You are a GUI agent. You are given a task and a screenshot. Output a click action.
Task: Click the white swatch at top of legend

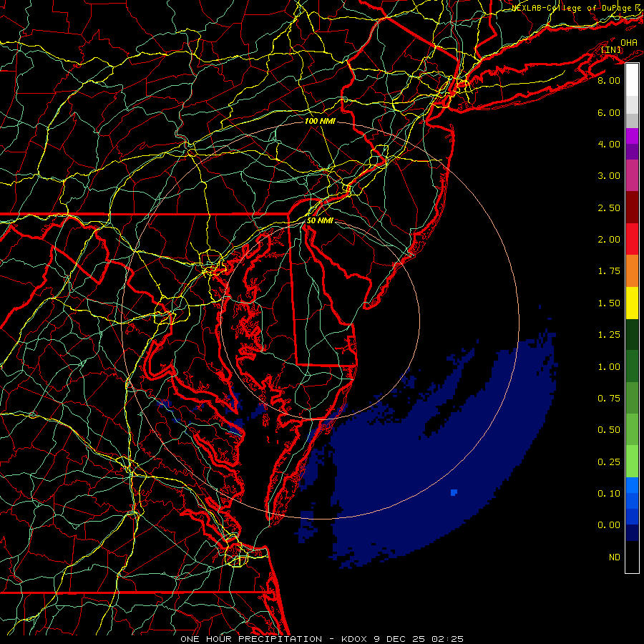632,79
